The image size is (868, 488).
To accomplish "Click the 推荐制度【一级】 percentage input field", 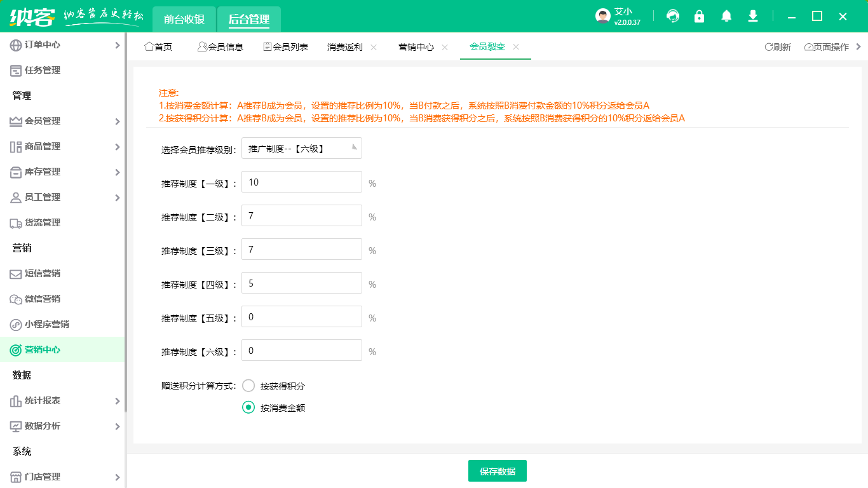I will (x=301, y=182).
